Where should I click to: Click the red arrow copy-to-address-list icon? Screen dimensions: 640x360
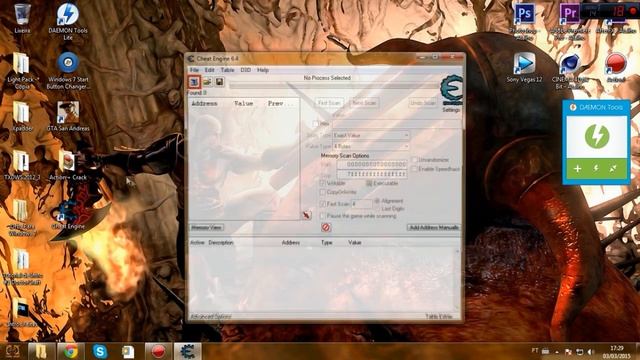coord(307,215)
